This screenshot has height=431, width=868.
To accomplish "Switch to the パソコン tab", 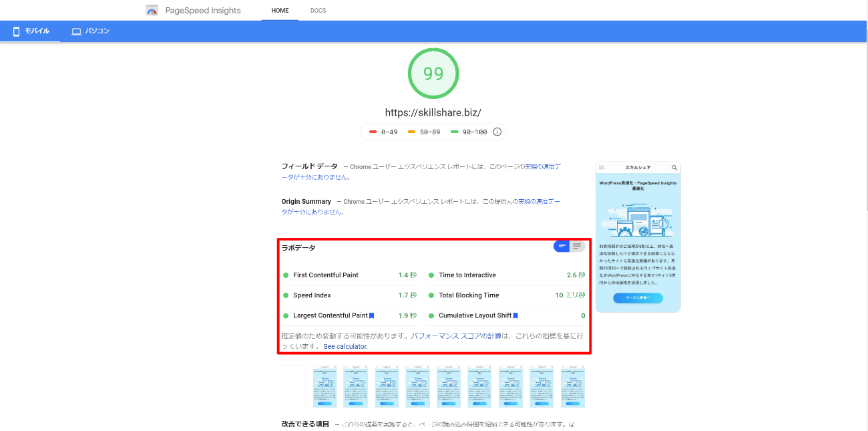I will click(x=90, y=31).
